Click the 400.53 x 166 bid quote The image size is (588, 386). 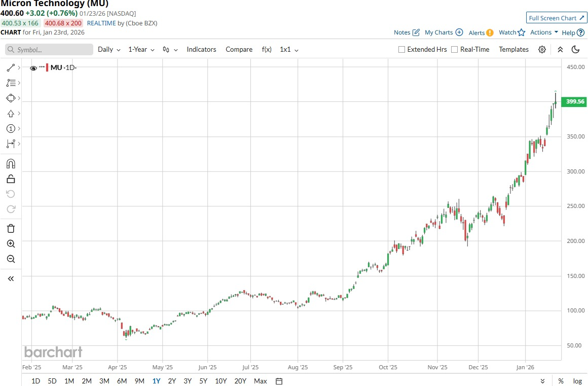pos(20,23)
